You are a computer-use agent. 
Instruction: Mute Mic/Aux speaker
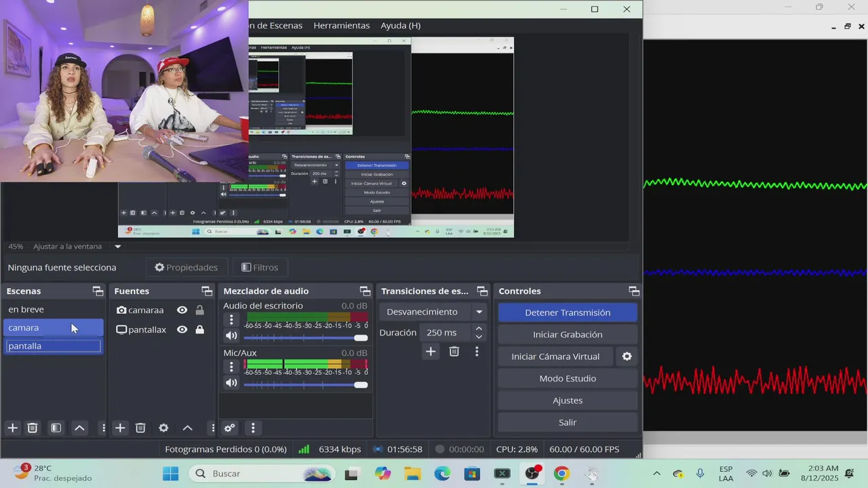pos(231,383)
